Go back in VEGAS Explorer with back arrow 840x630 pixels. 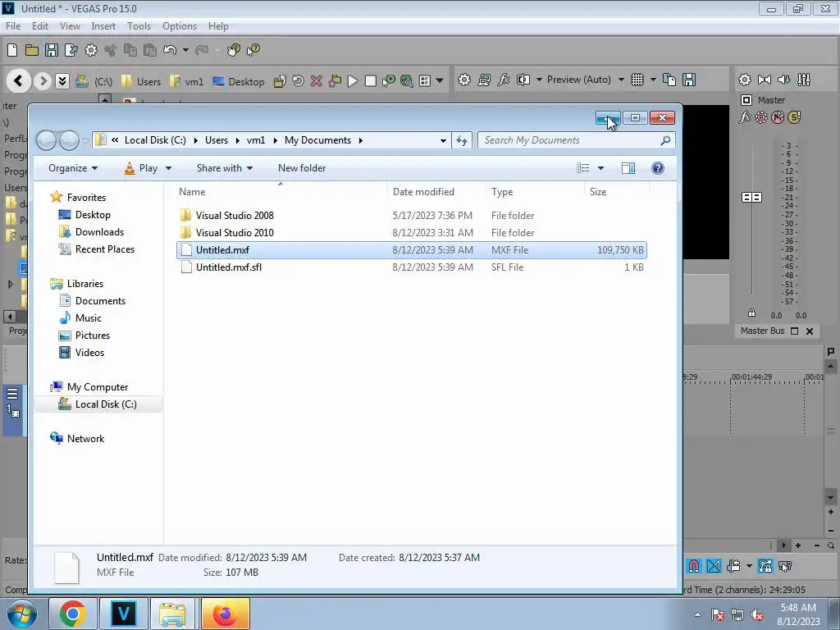tap(18, 81)
